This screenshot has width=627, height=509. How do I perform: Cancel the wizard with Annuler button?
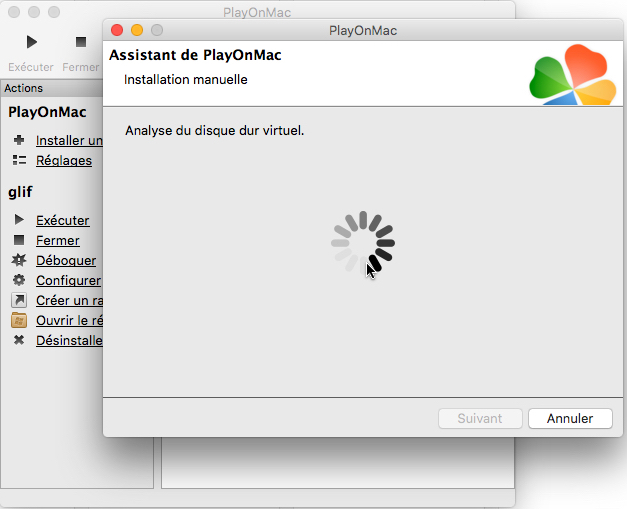(x=570, y=418)
